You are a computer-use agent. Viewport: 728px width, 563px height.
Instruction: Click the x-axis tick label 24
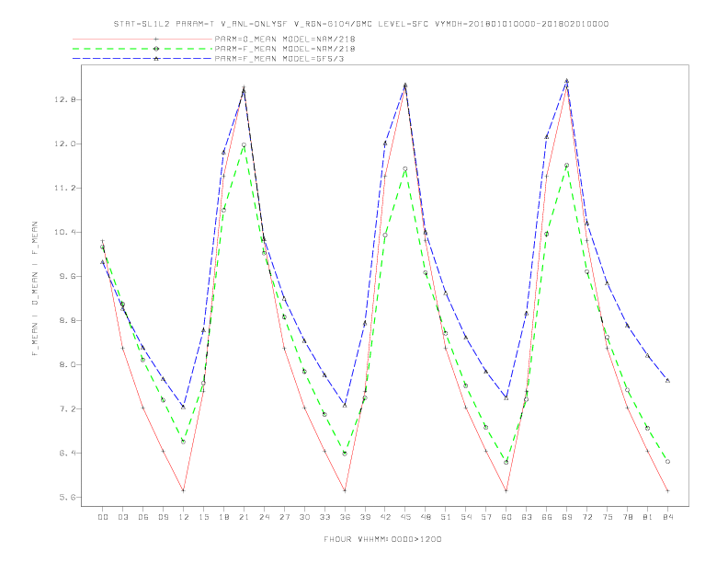coord(264,517)
